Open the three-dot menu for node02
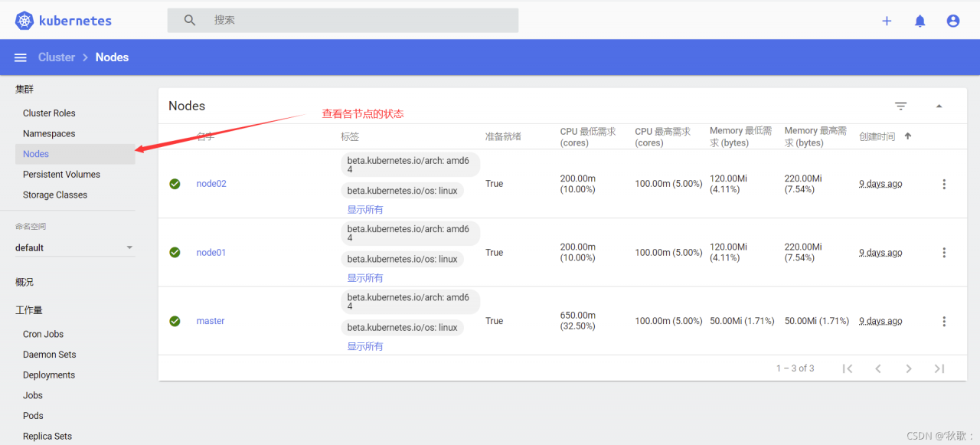This screenshot has width=980, height=445. pyautogui.click(x=944, y=184)
